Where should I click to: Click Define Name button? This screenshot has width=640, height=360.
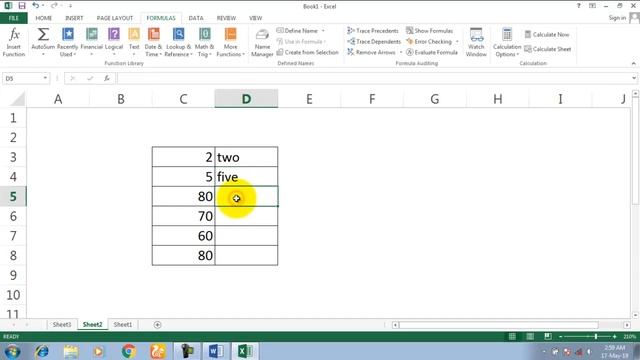297,31
